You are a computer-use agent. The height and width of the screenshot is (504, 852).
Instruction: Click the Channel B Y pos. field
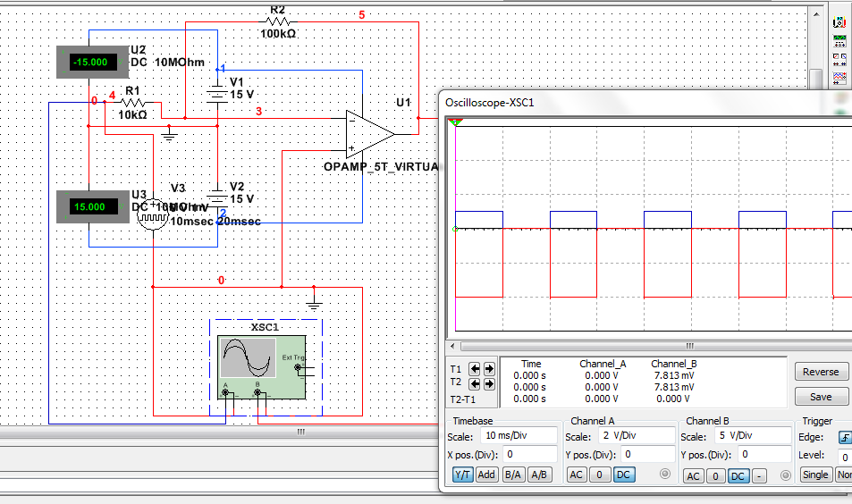(x=765, y=454)
